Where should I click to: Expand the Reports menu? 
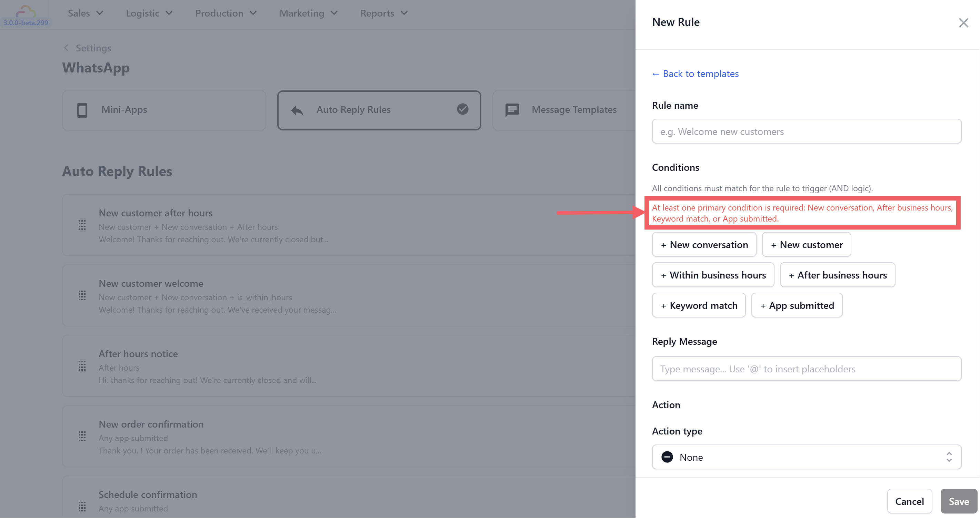coord(383,13)
